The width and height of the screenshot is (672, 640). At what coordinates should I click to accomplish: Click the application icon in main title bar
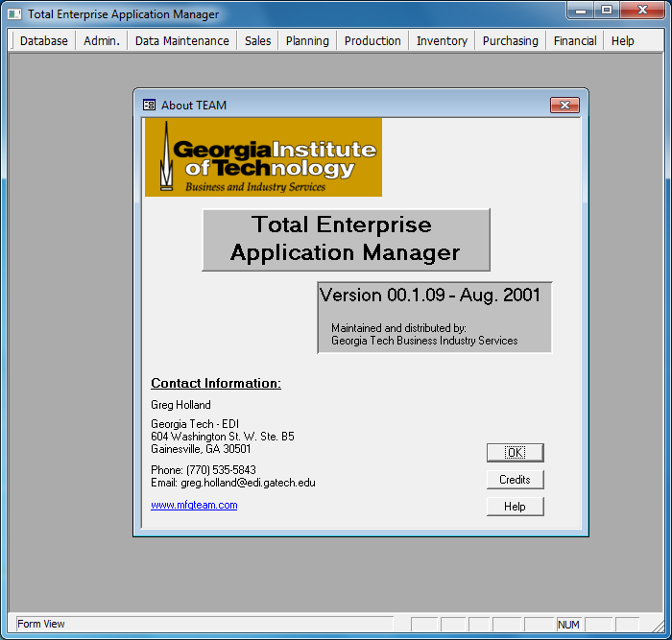tap(14, 14)
